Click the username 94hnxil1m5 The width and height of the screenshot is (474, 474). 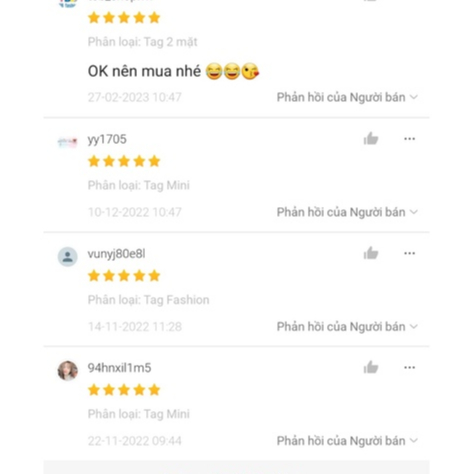click(x=119, y=368)
